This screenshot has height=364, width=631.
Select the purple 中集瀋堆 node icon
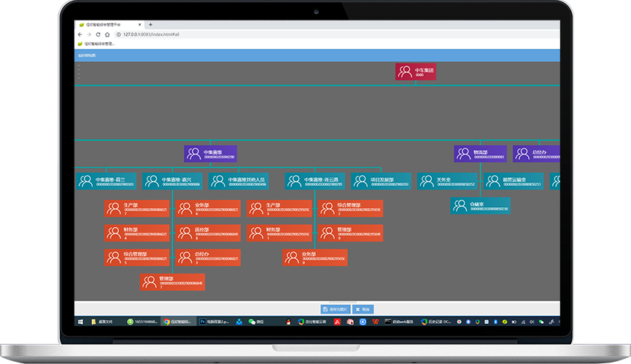[193, 154]
